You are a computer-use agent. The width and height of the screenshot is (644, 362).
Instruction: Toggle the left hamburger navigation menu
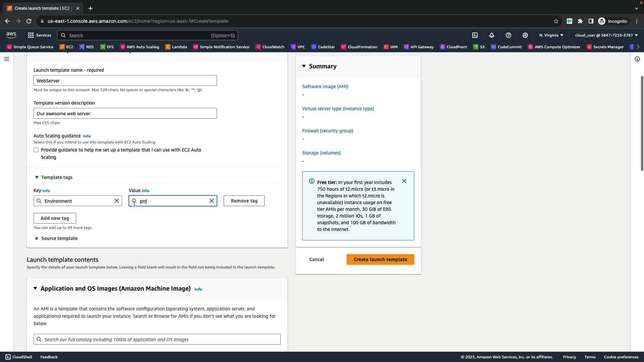[x=7, y=59]
